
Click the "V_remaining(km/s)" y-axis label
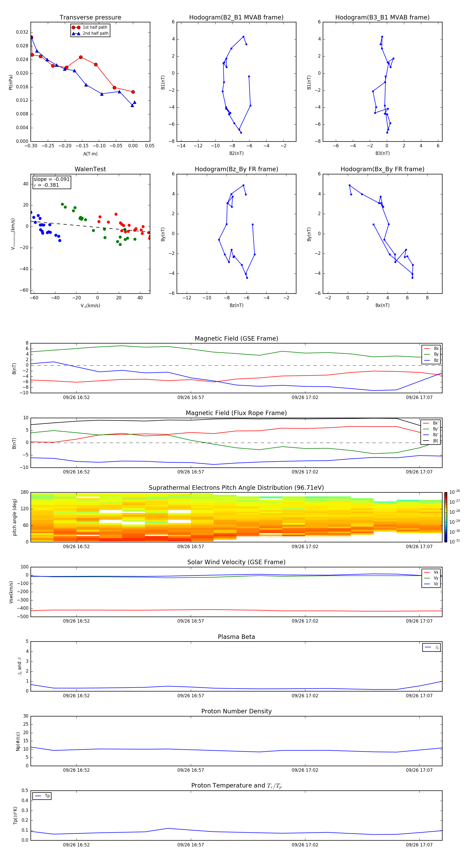pos(13,234)
